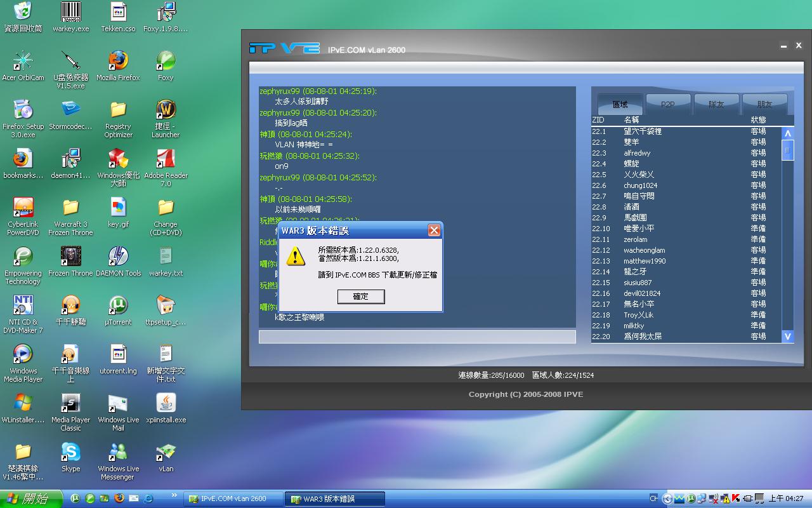This screenshot has height=508, width=812.
Task: Switch to IPvE.COM vLan 2600 taskbar item
Action: (230, 499)
